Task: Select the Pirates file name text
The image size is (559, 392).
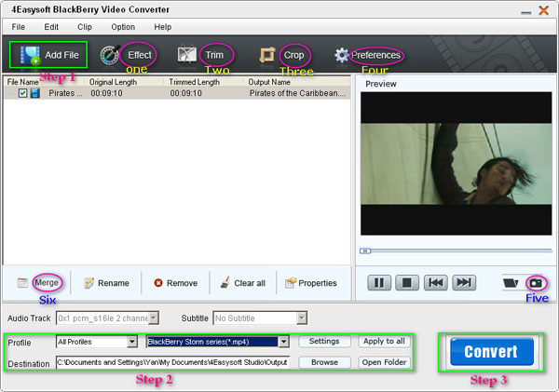Action: click(x=65, y=93)
